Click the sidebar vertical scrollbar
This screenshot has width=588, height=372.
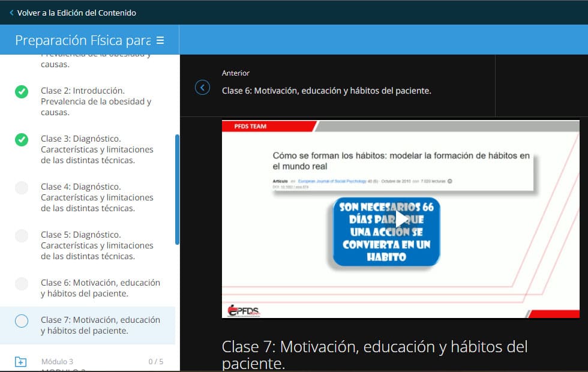click(177, 189)
